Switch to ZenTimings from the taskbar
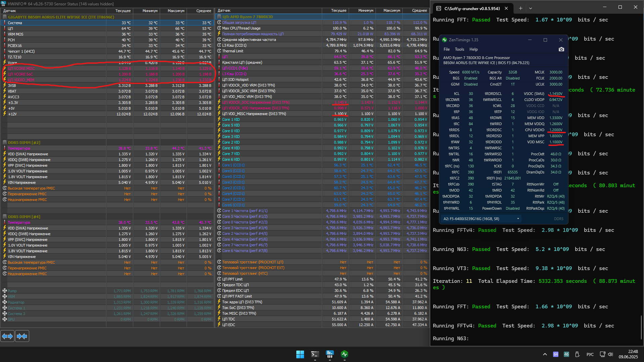Image resolution: width=644 pixels, height=362 pixels. [344, 354]
